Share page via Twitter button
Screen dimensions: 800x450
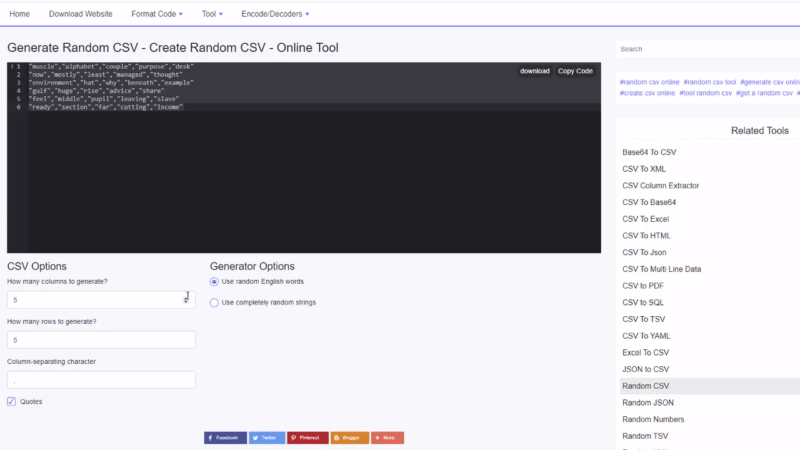[x=267, y=438]
